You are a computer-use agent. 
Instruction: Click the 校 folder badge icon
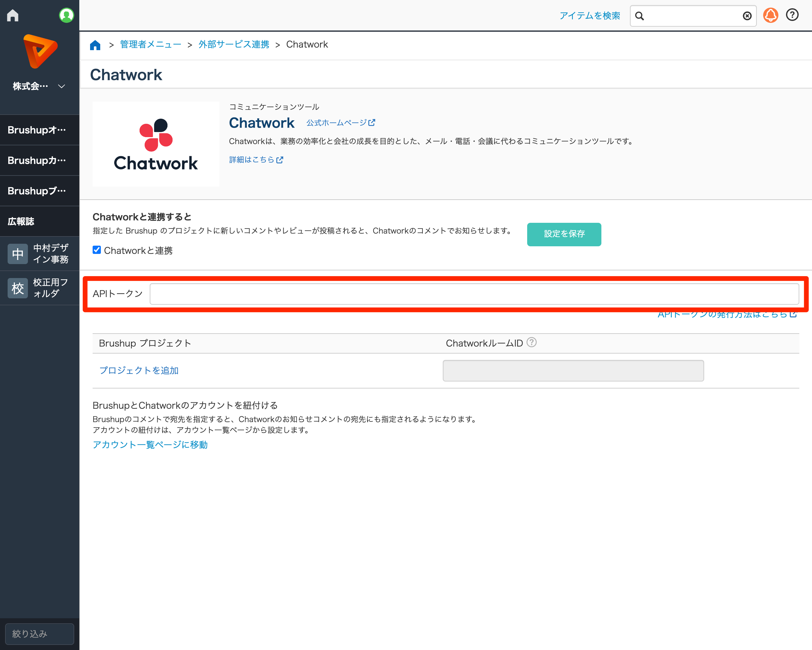point(18,288)
